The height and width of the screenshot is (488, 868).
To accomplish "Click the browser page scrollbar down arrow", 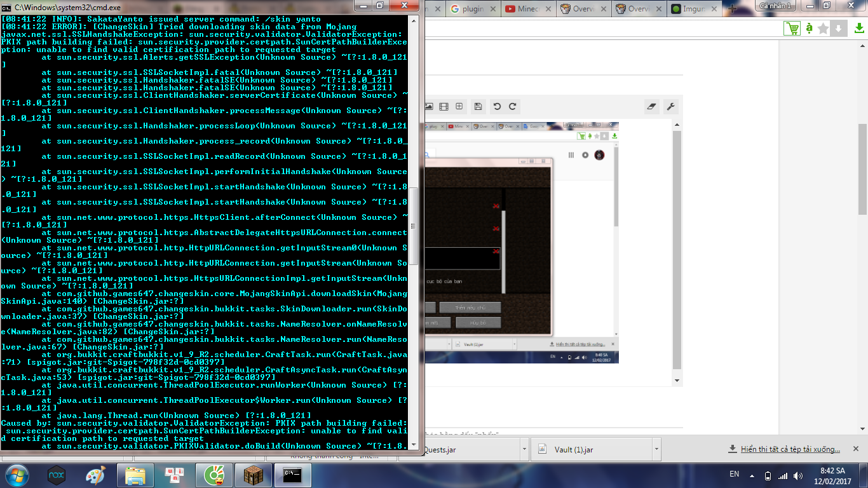I will [862, 428].
